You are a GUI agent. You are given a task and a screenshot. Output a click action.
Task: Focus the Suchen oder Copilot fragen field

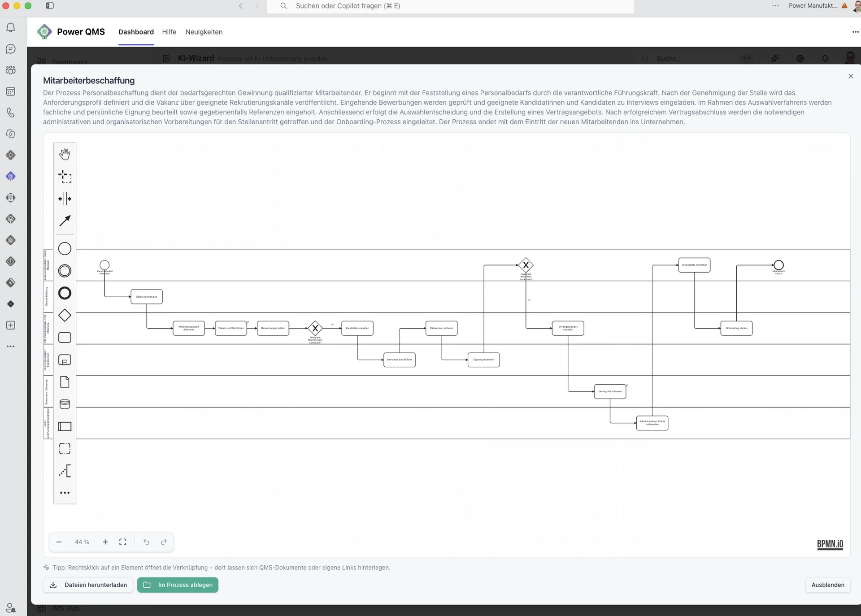[451, 6]
